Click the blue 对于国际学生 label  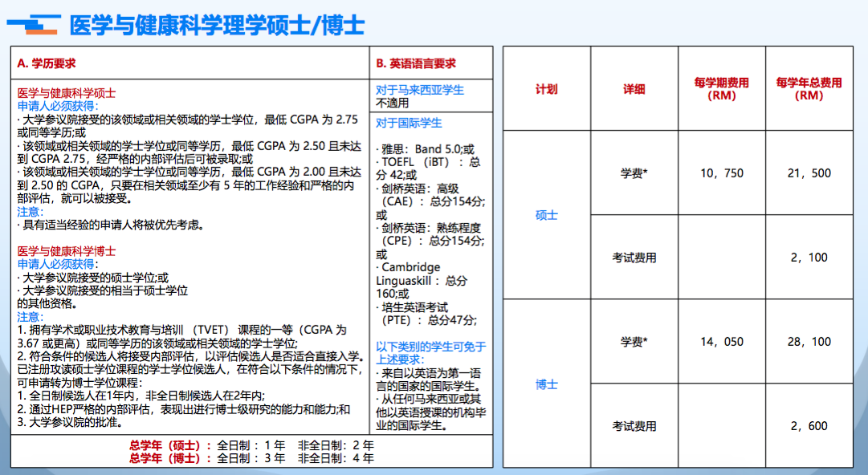[x=409, y=123]
